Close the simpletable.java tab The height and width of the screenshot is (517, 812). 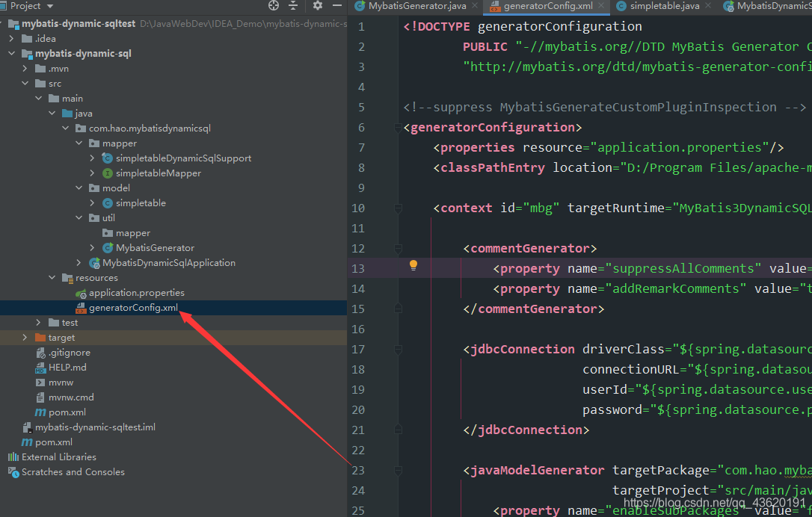click(x=708, y=6)
